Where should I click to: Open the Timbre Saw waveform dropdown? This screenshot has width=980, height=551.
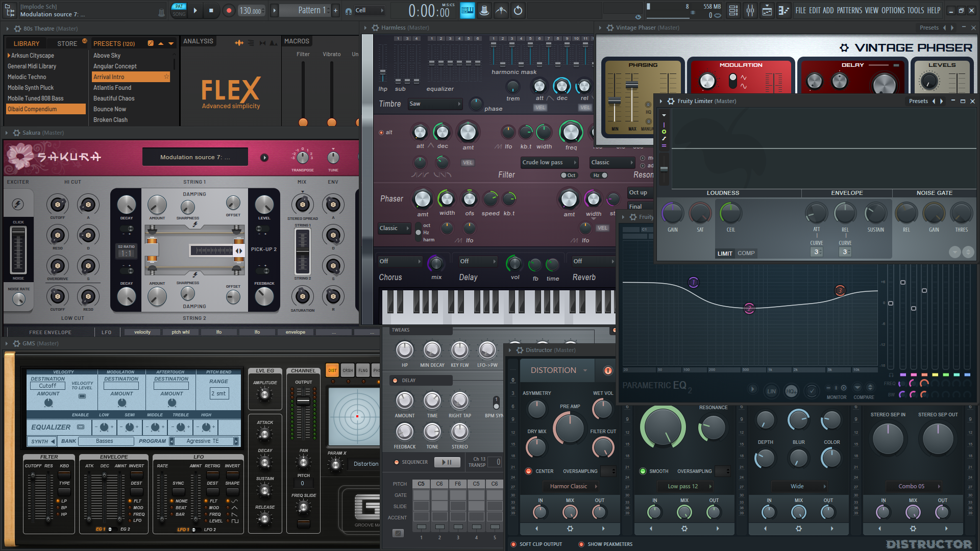(434, 104)
